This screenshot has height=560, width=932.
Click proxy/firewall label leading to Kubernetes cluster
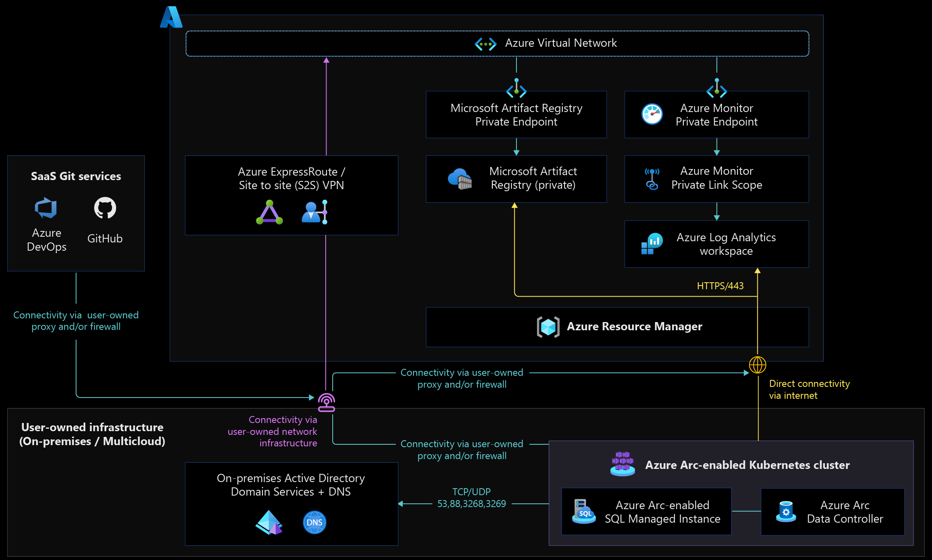[x=462, y=450]
